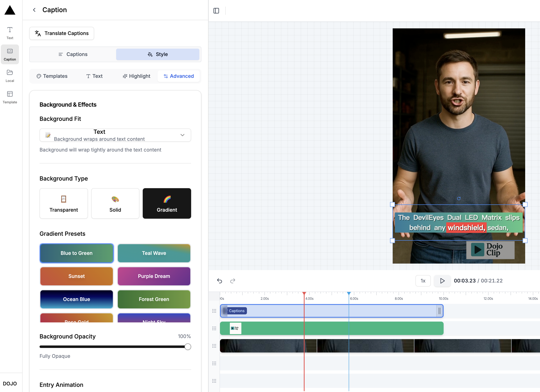
Task: Click the redo arrow above the timeline
Action: [233, 281]
